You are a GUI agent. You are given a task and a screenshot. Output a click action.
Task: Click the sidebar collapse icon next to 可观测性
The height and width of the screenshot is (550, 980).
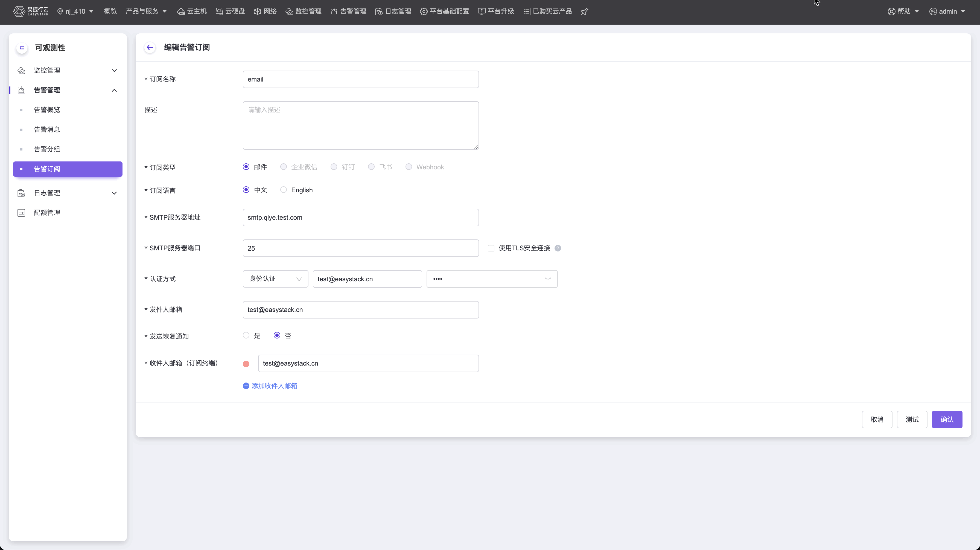point(22,48)
